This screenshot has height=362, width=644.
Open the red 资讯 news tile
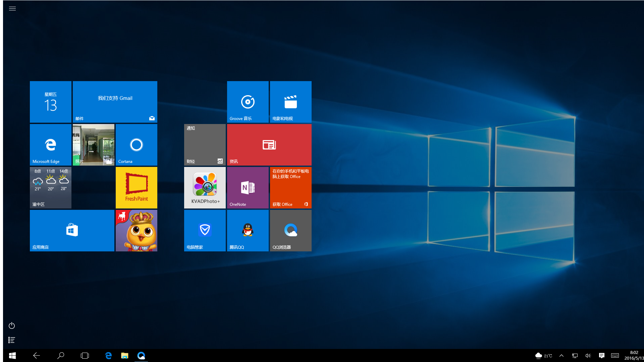(x=269, y=145)
